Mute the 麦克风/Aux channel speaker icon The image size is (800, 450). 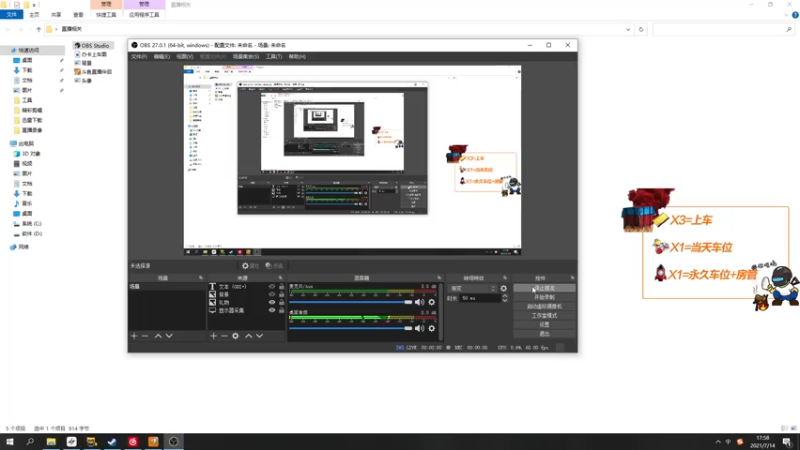(419, 302)
